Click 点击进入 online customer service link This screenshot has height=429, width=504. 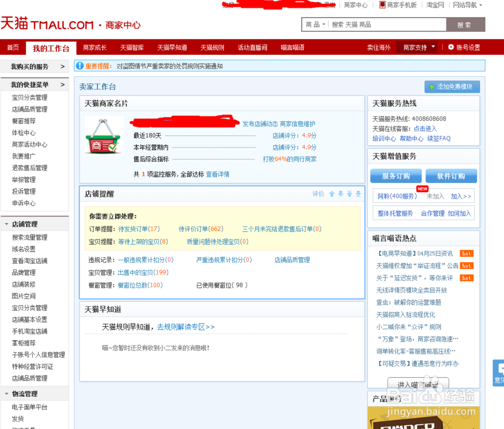tap(425, 129)
